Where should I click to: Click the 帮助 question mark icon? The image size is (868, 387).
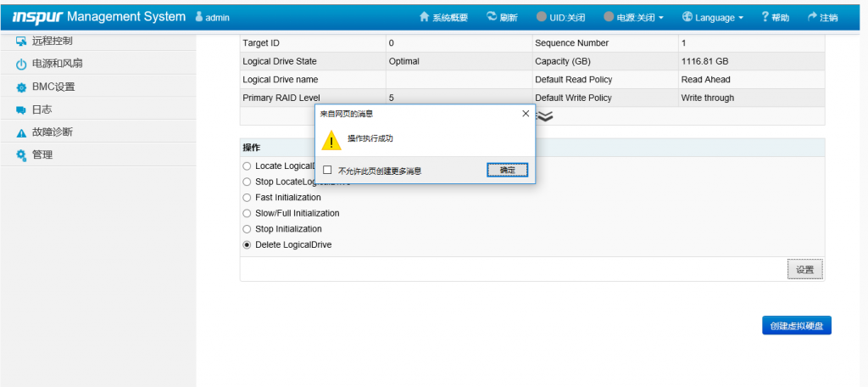pos(765,17)
